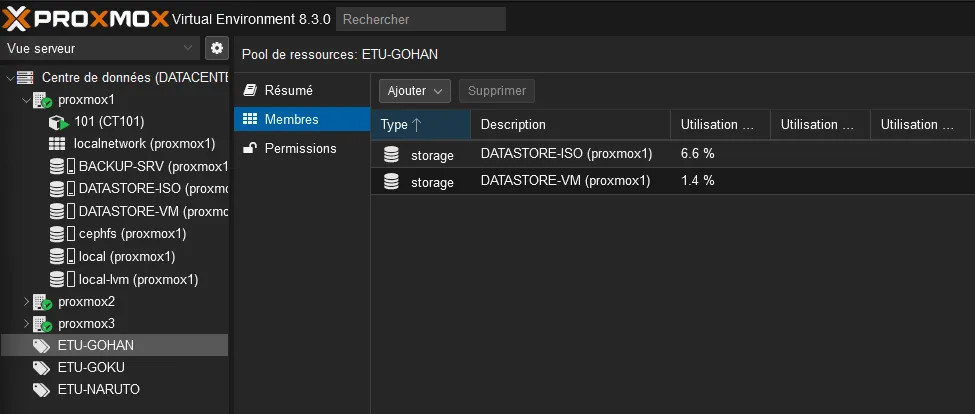Collapse the Centre de données tree
975x414 pixels.
10,78
